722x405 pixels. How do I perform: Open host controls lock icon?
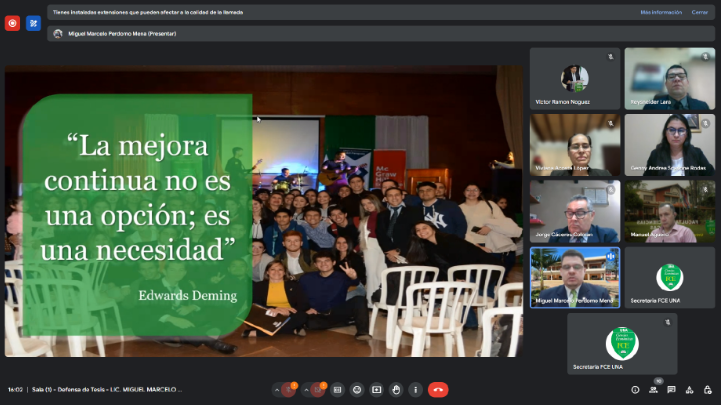[x=708, y=390]
